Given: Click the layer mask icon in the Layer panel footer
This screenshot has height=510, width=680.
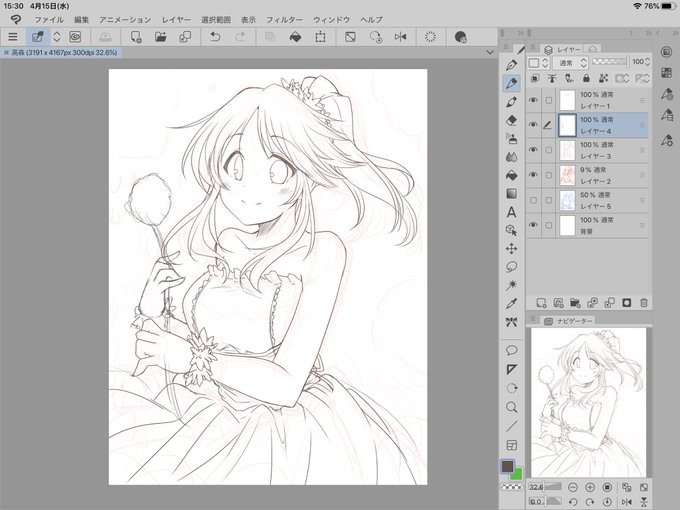Looking at the screenshot, I should click(x=626, y=303).
